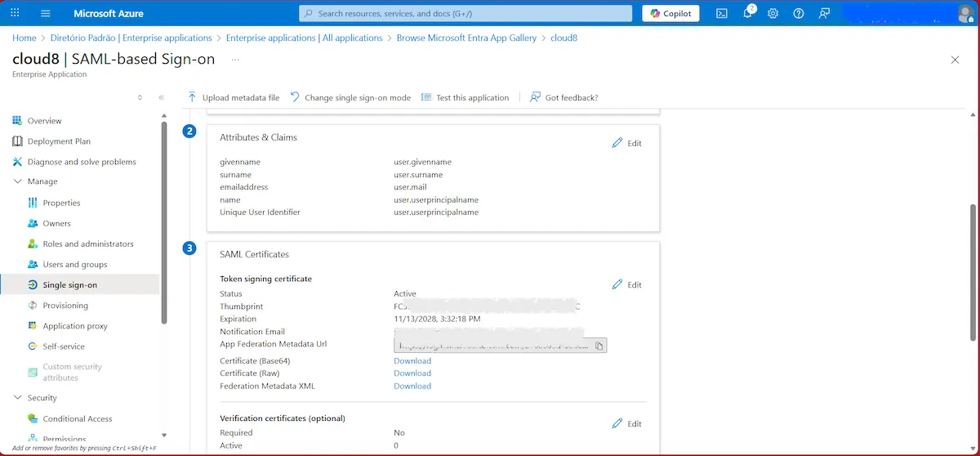
Task: Open the more options ellipsis beside title
Action: [235, 59]
